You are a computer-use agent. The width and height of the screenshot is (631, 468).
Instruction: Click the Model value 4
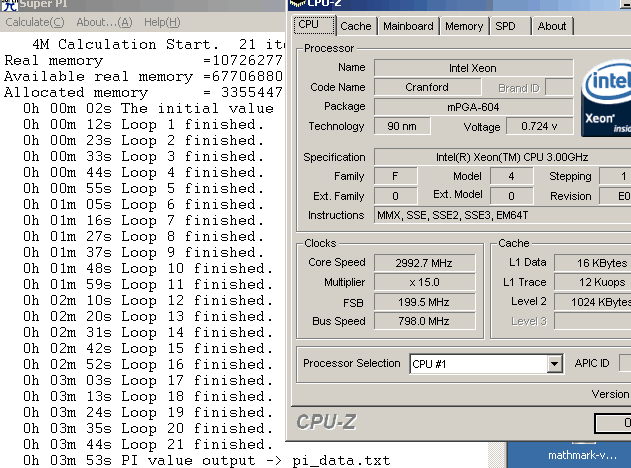pyautogui.click(x=511, y=176)
